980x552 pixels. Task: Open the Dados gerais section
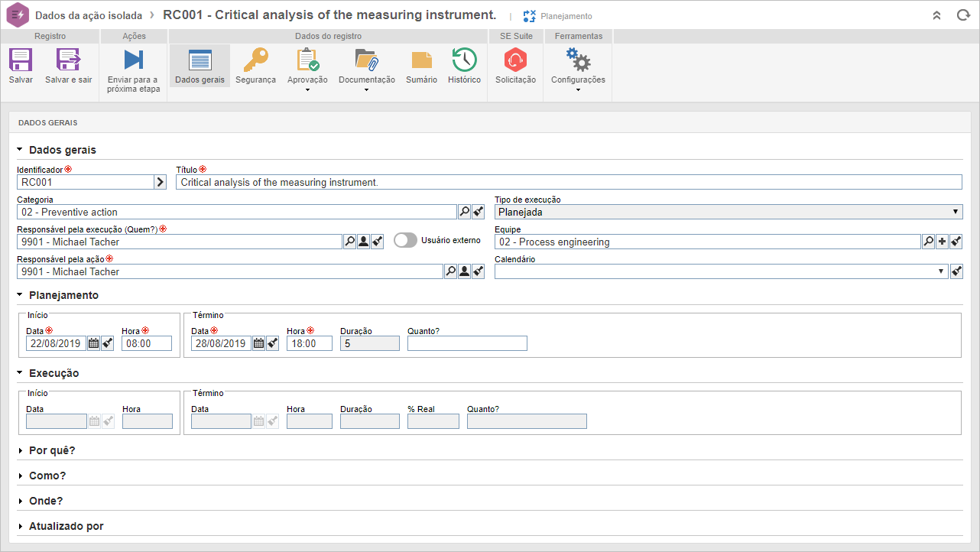pyautogui.click(x=200, y=66)
